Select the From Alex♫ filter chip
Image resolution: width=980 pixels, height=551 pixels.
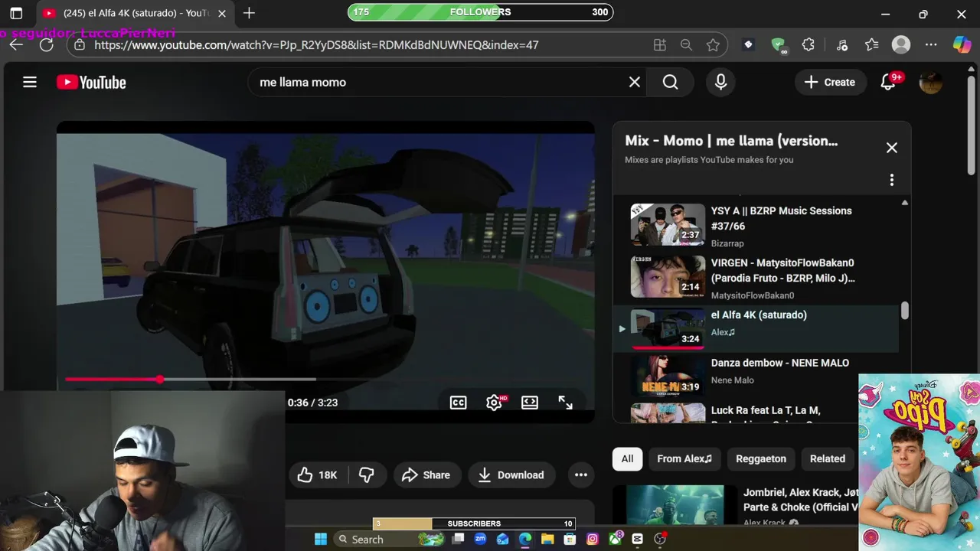click(x=684, y=458)
